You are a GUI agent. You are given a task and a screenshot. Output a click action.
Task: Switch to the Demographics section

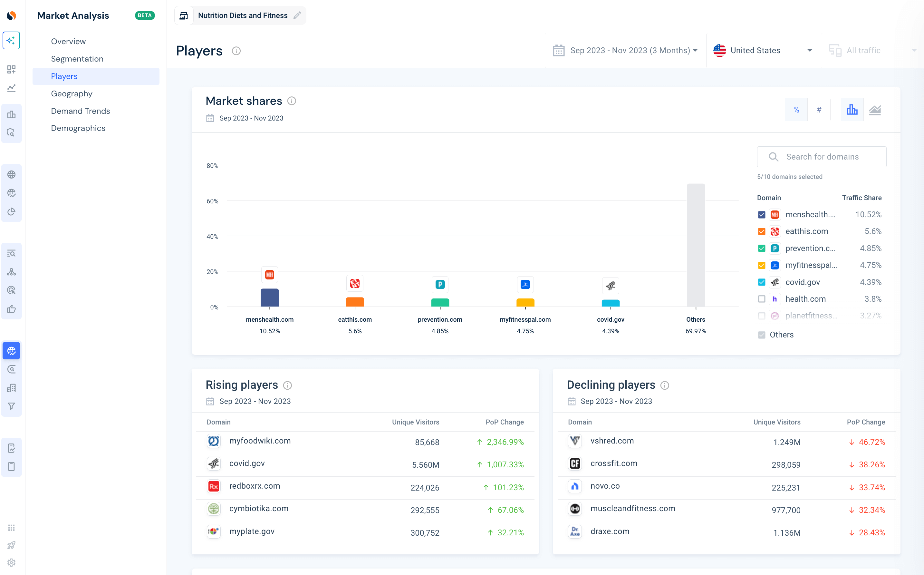tap(78, 128)
